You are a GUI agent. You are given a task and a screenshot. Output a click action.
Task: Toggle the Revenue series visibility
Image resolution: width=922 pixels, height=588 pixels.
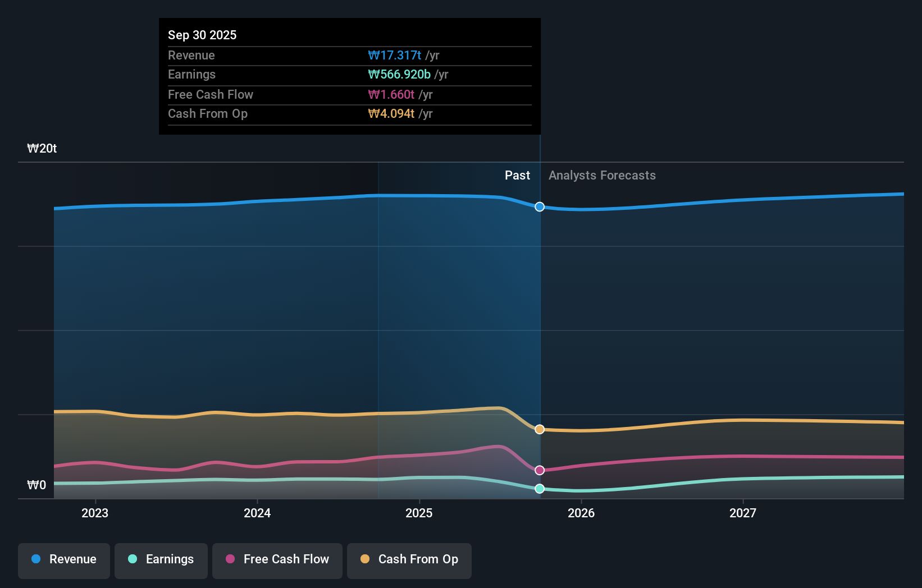[63, 560]
